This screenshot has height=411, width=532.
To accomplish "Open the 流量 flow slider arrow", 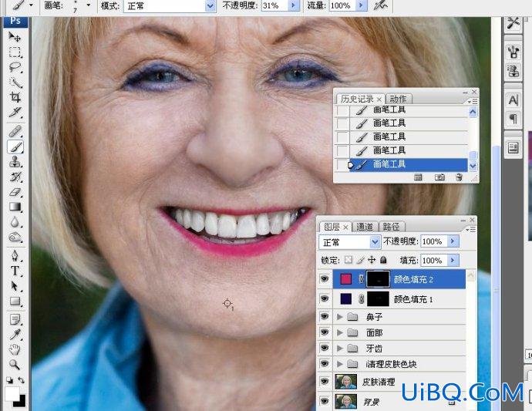I will coord(362,5).
